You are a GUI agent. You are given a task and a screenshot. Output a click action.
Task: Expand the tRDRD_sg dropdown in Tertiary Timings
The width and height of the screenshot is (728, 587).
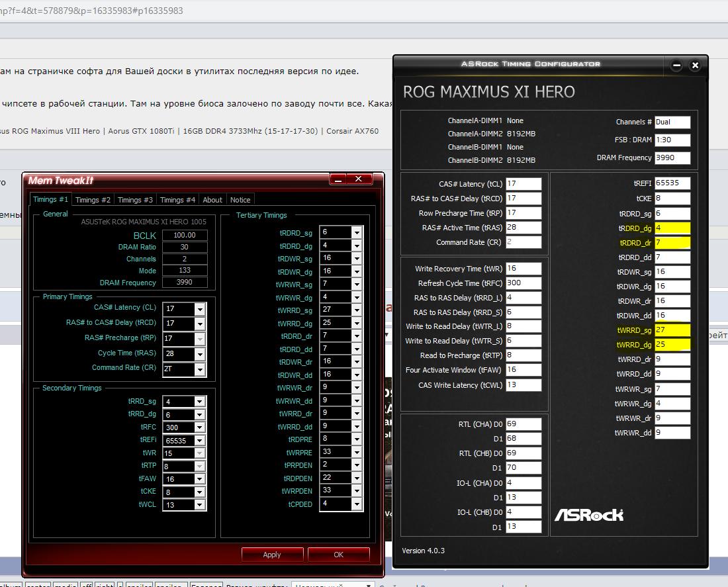click(357, 232)
